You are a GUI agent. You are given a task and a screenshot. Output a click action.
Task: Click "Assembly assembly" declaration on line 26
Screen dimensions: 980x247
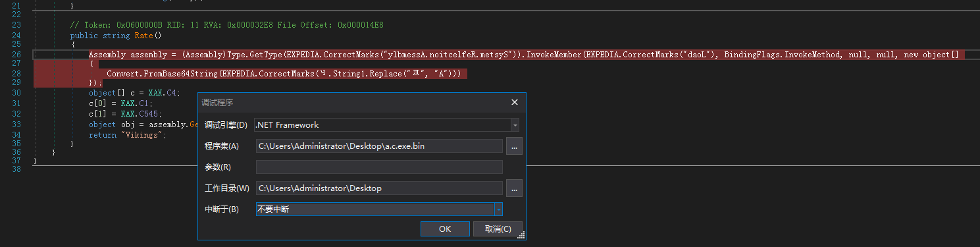pos(130,55)
